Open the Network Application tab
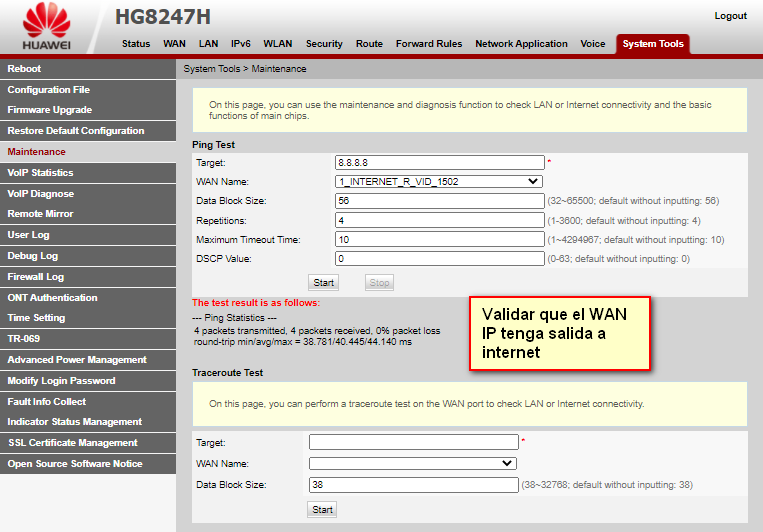The width and height of the screenshot is (763, 532). pos(521,44)
